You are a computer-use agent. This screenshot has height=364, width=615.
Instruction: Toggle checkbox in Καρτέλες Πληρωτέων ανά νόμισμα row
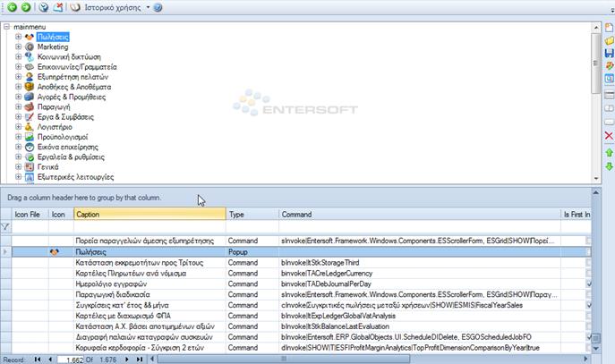point(589,273)
